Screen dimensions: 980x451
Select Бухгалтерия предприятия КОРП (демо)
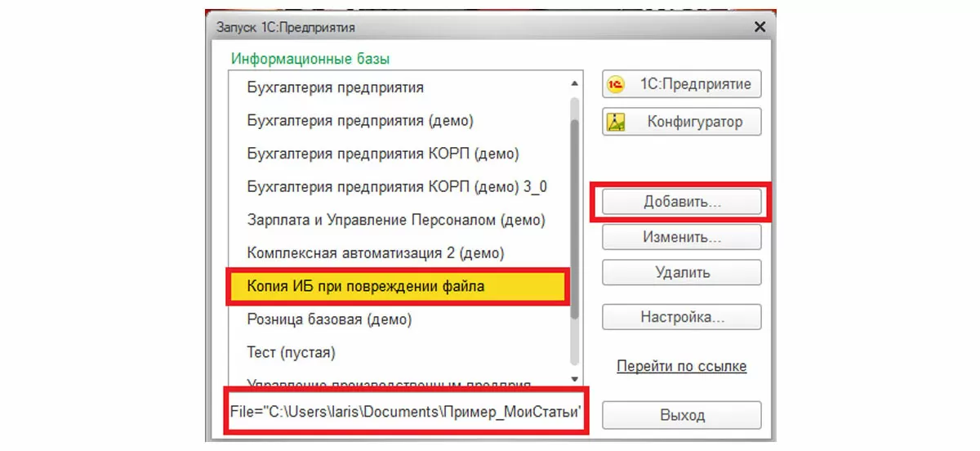[400, 153]
